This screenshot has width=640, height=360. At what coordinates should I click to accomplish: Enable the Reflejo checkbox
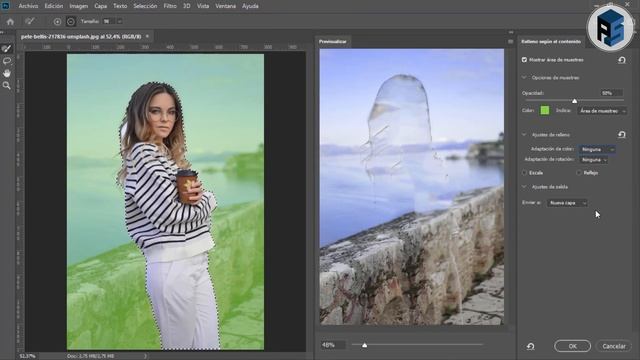pyautogui.click(x=579, y=173)
